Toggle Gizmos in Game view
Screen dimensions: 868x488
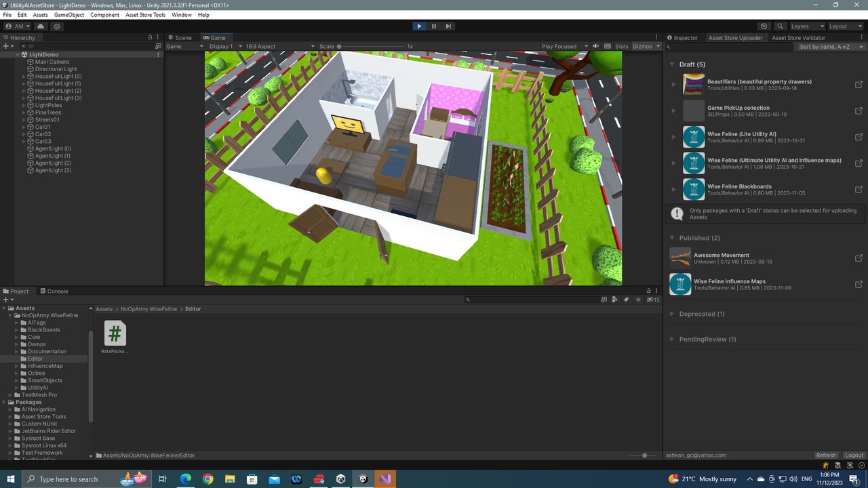pos(642,46)
